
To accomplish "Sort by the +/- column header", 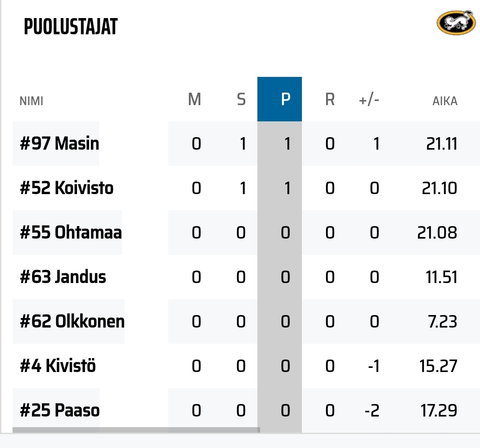I will click(369, 100).
